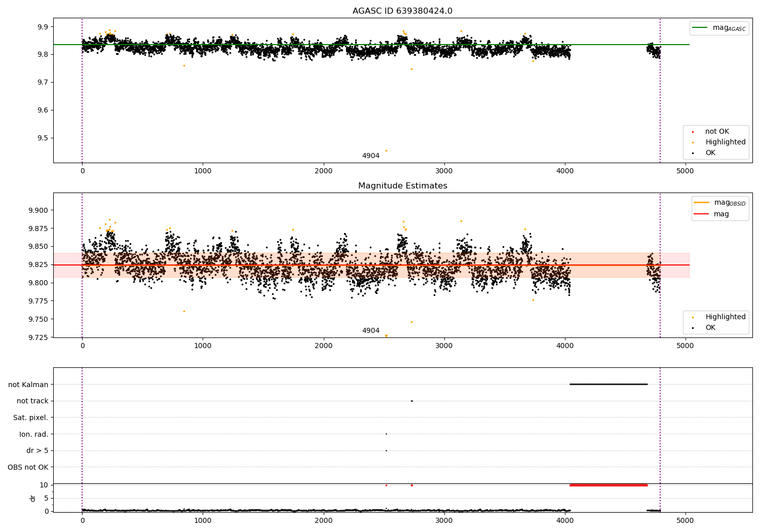The height and width of the screenshot is (532, 760).
Task: Click the red line sample beside 'mag' legend entry
Action: 701,214
